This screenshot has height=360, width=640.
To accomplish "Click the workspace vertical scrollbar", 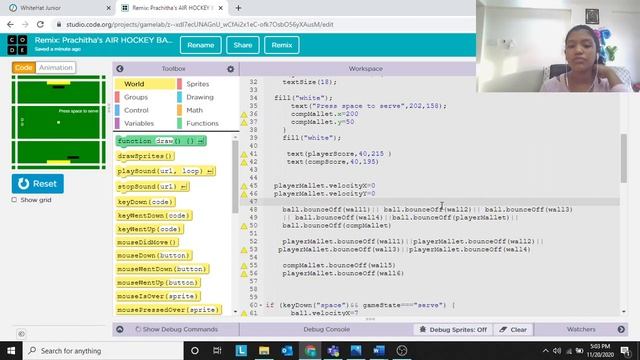I will pos(623,158).
